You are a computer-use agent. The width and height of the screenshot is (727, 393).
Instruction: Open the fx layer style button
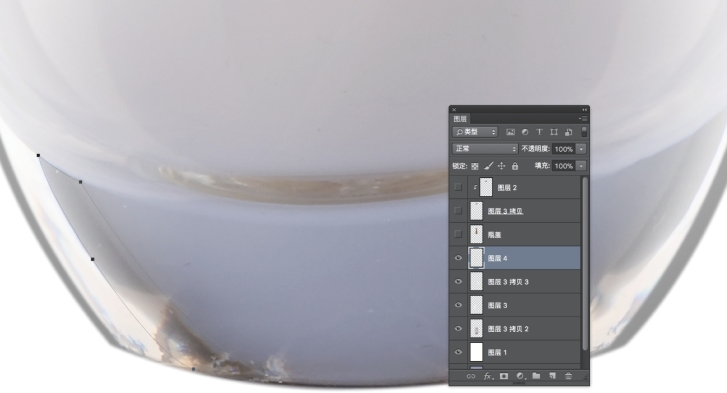coord(488,376)
